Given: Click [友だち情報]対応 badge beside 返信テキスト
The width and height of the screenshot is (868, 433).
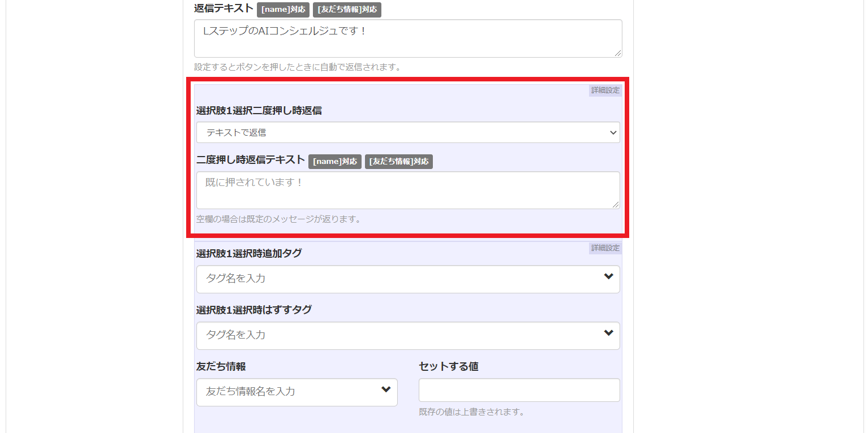Looking at the screenshot, I should coord(347,10).
